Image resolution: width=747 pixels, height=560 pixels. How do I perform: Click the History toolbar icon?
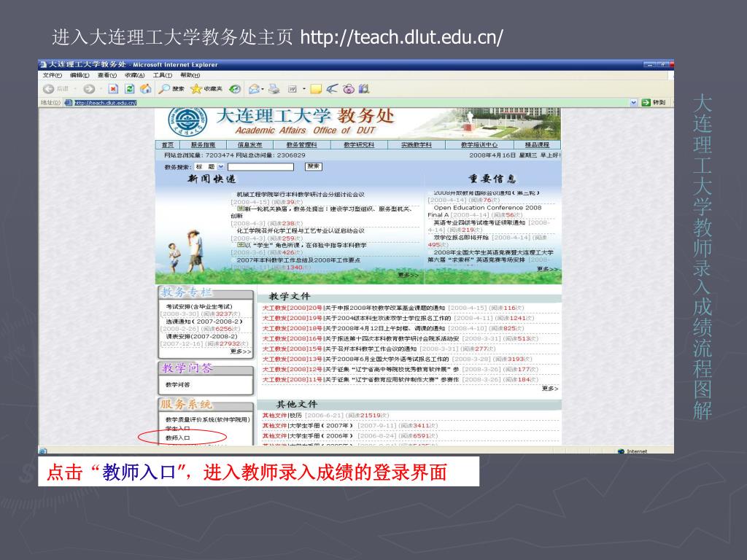[x=235, y=89]
